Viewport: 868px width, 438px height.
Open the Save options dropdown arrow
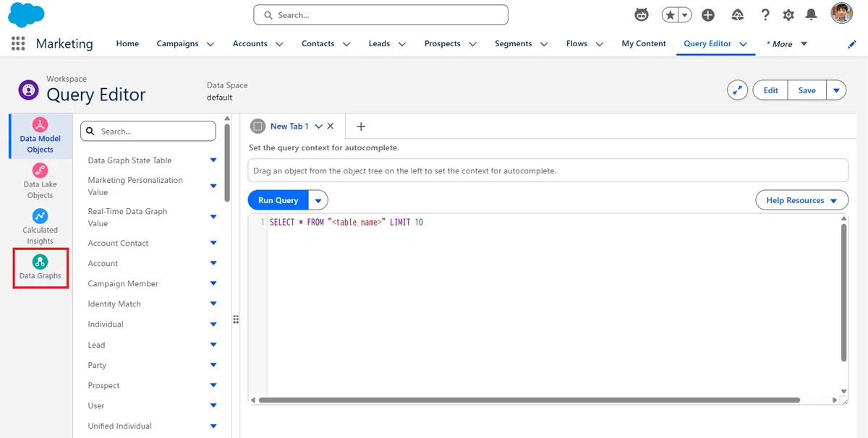(836, 90)
